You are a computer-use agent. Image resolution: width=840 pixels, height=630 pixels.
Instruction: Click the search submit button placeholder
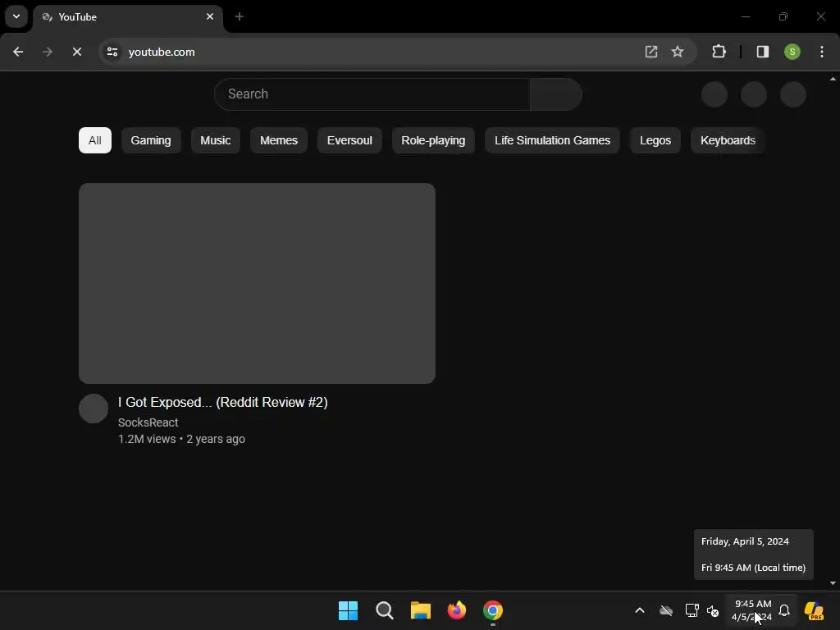point(555,94)
